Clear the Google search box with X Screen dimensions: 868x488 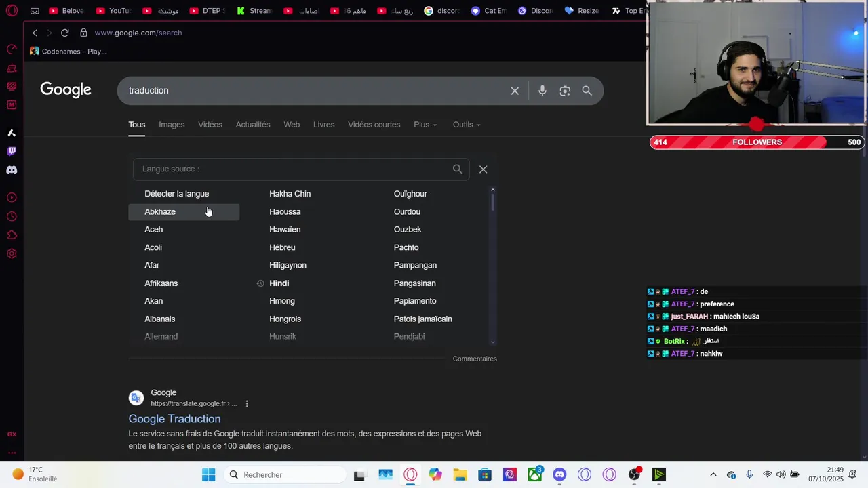pyautogui.click(x=515, y=91)
